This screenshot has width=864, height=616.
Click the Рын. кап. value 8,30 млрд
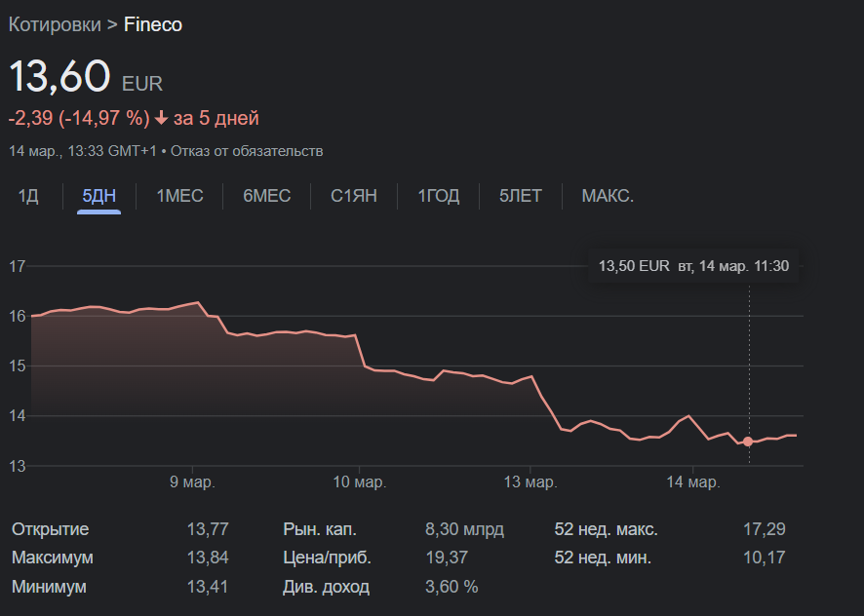click(464, 529)
